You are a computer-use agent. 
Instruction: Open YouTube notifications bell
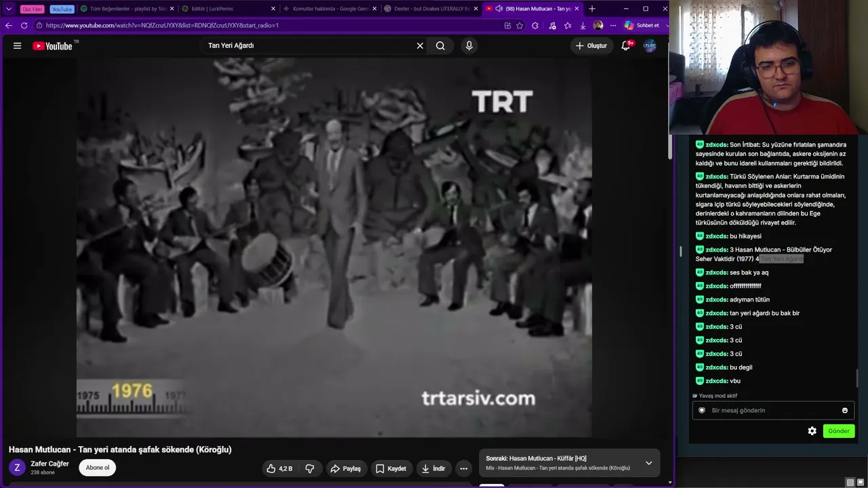pyautogui.click(x=626, y=45)
